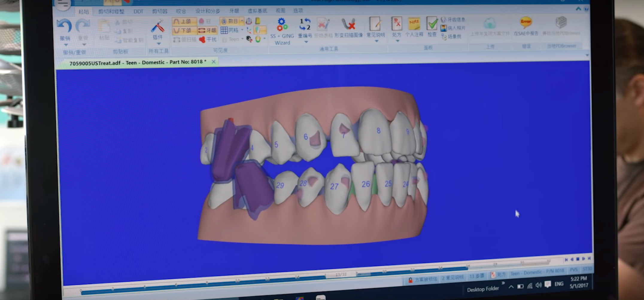
Task: Click the 2 意见说明 status bar button
Action: click(x=452, y=278)
